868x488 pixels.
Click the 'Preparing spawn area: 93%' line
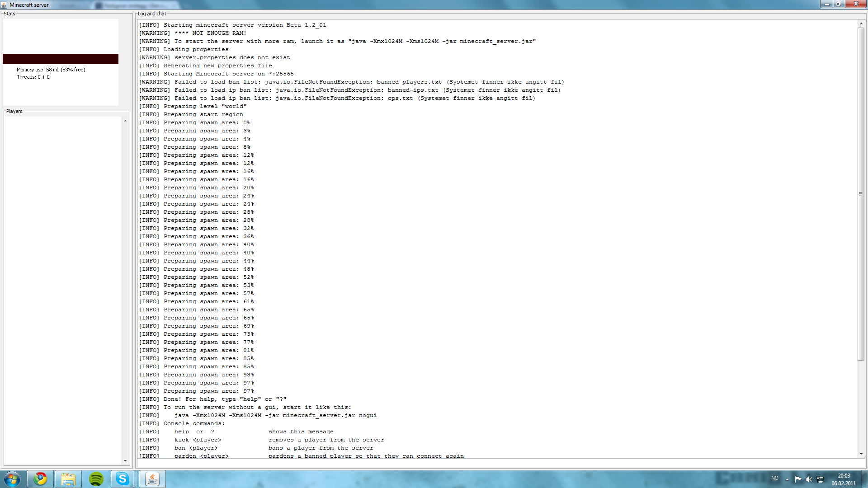pos(197,375)
